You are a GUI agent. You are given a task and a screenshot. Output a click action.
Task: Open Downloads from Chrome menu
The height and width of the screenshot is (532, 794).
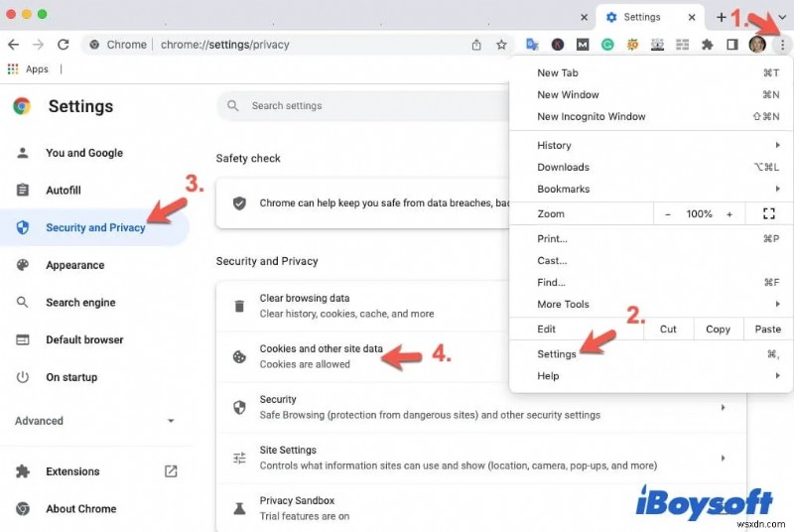coord(651,167)
